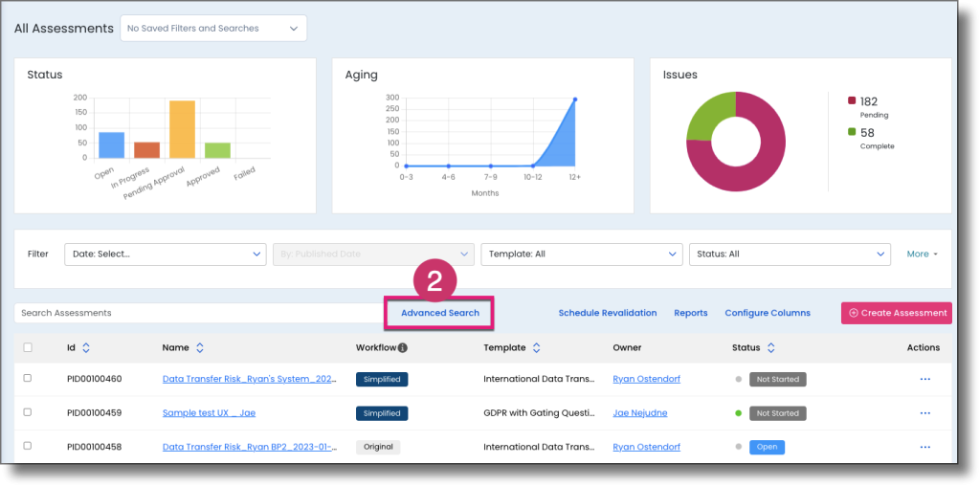Image resolution: width=980 pixels, height=486 pixels.
Task: Open Sample test UX _ Jae assessment
Action: coord(209,413)
